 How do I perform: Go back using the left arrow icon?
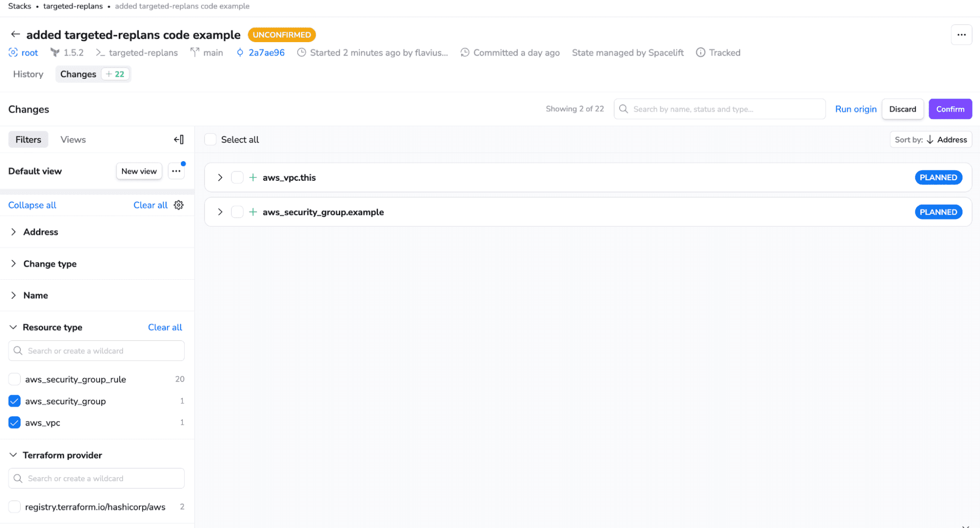[15, 34]
